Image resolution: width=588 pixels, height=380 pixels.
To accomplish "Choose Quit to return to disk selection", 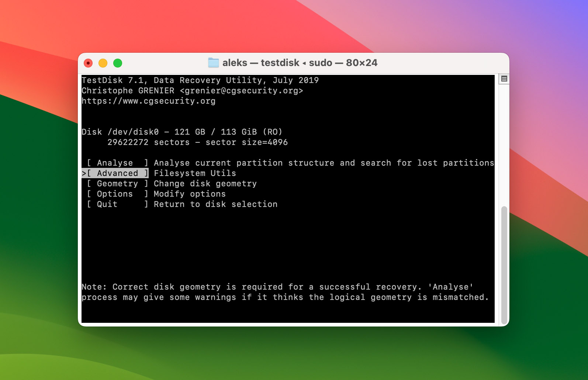I will (117, 204).
